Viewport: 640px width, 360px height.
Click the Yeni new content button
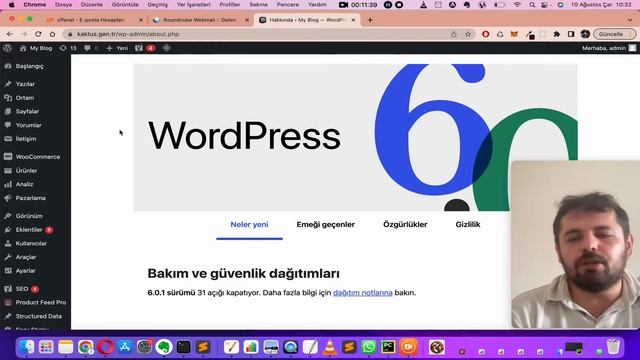117,48
